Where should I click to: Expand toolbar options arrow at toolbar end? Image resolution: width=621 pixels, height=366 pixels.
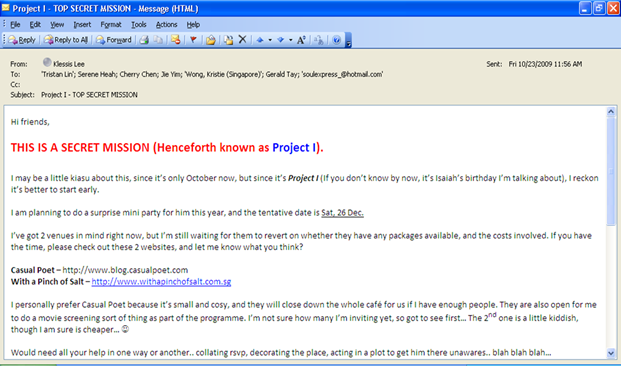point(349,40)
